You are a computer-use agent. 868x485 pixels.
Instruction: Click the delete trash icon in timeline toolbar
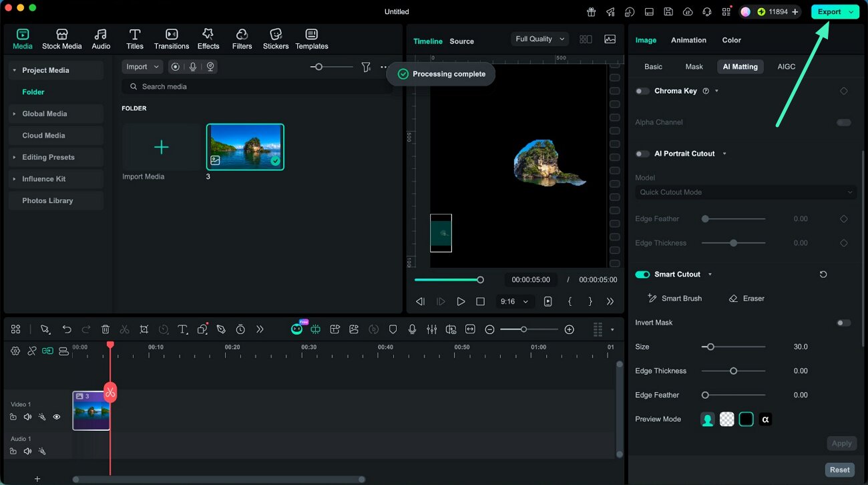pos(105,329)
